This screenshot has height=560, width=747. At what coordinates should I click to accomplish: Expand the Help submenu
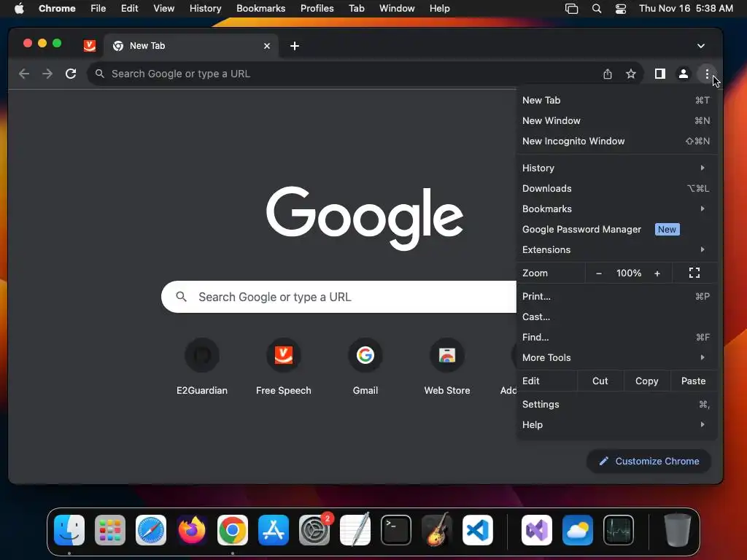click(x=616, y=425)
